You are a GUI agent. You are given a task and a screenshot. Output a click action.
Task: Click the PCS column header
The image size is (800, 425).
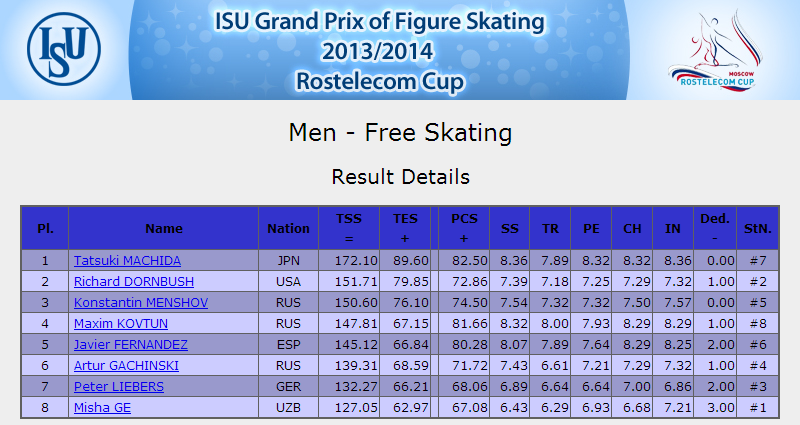(464, 228)
